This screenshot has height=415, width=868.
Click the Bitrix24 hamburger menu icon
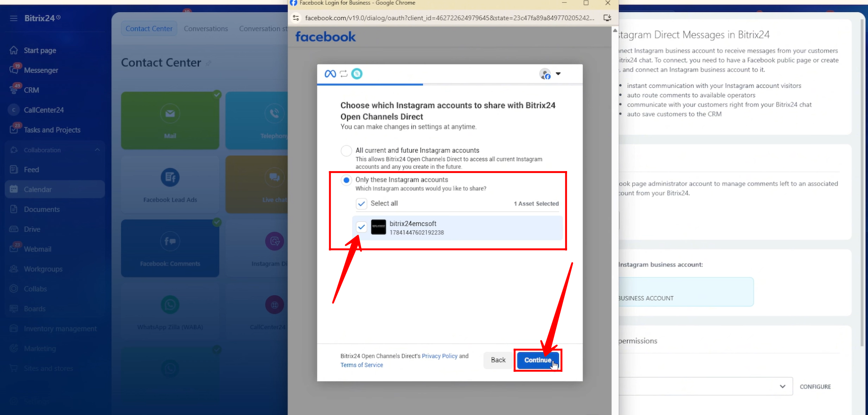[x=14, y=18]
